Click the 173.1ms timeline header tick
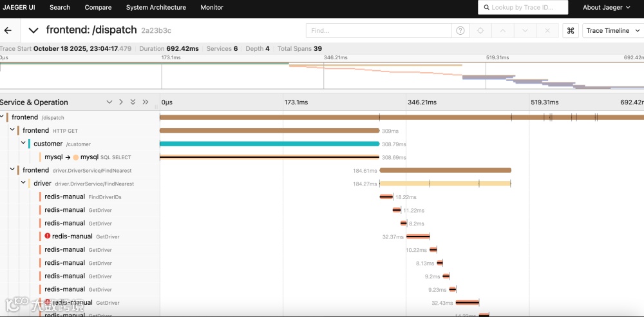 point(296,102)
